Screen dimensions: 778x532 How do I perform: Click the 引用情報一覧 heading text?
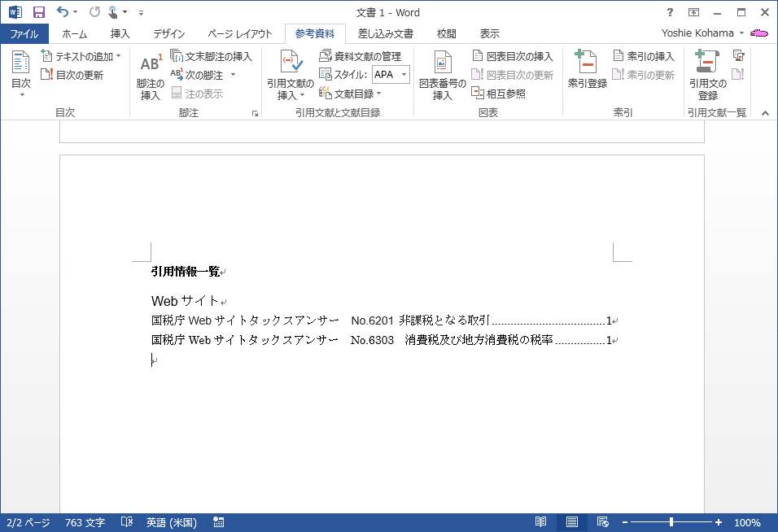coord(186,272)
